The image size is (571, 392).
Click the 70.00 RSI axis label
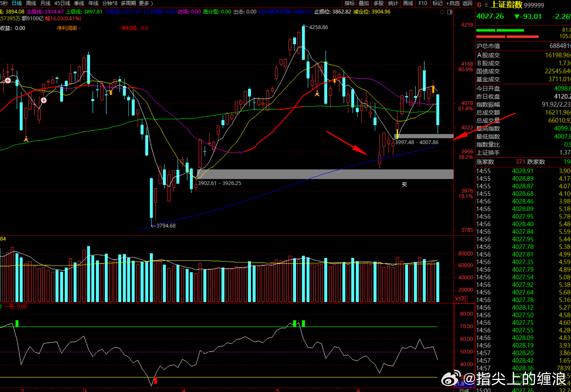[466, 326]
